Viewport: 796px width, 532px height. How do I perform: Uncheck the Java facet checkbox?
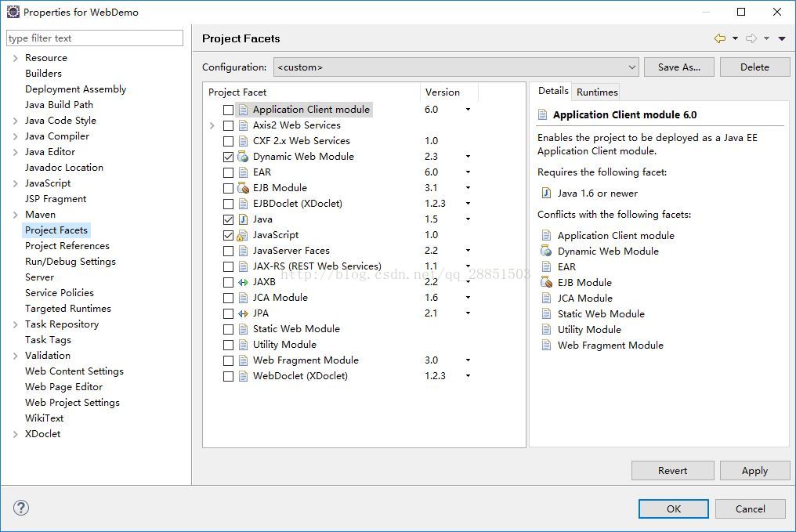229,220
